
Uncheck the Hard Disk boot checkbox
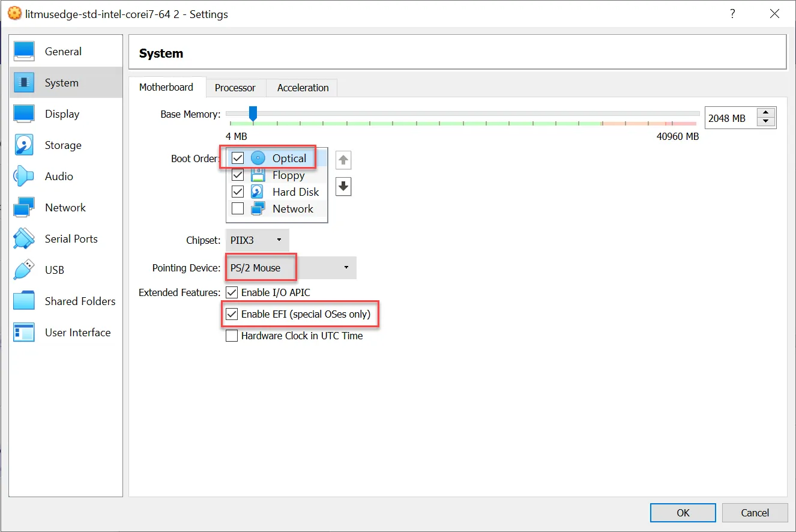tap(238, 192)
